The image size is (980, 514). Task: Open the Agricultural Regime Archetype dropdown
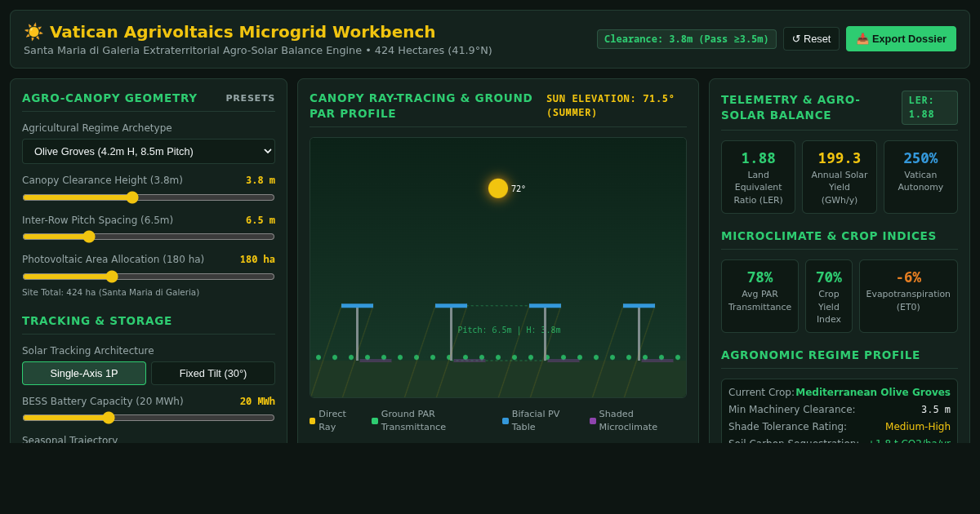pyautogui.click(x=149, y=151)
